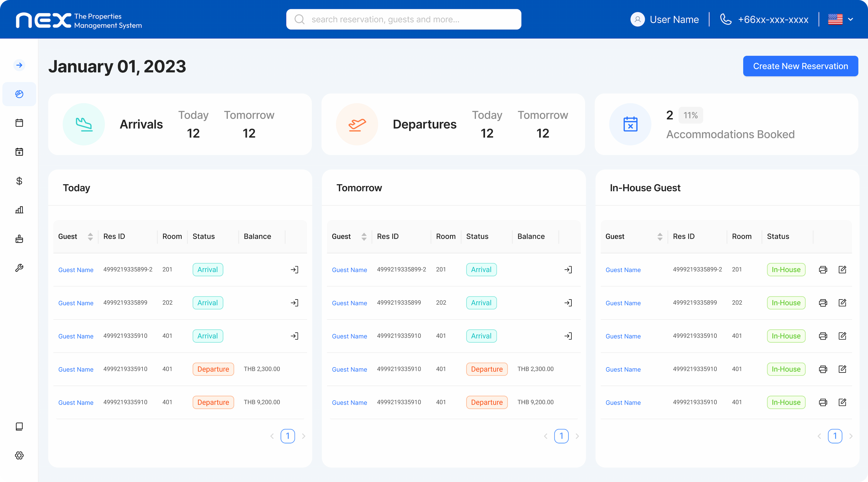Viewport: 868px width, 482px height.
Task: Click the wrench maintenance icon
Action: coord(19,268)
